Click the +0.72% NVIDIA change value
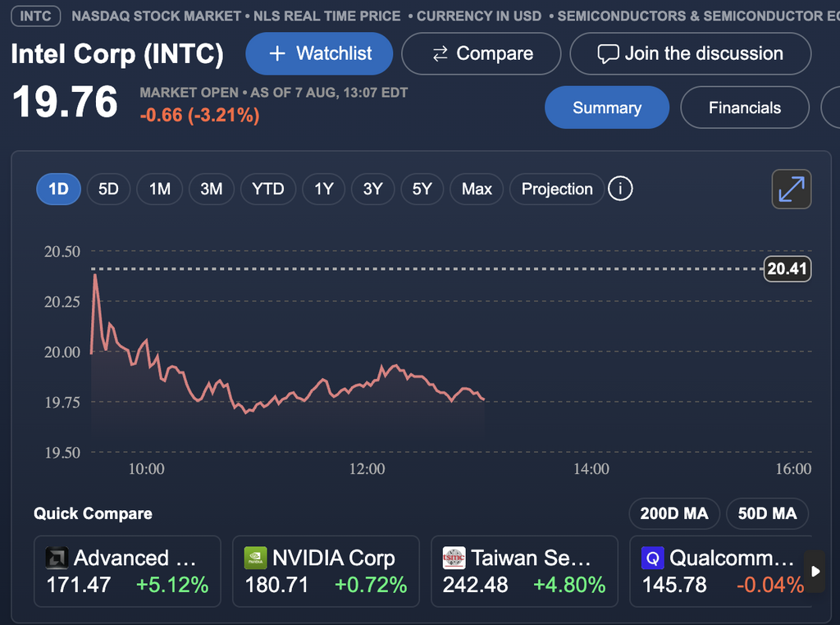Viewport: 840px width, 625px height. tap(371, 585)
